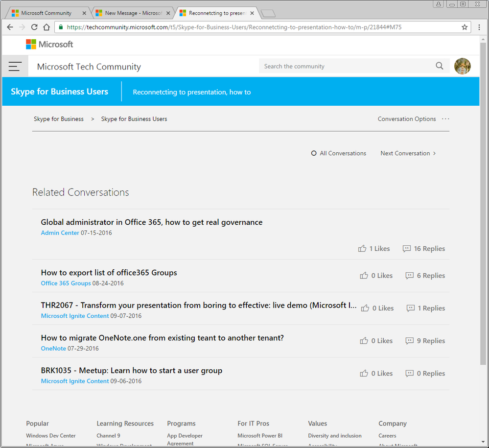This screenshot has width=489, height=448.
Task: Like the THR2067 conversation
Action: pos(365,308)
